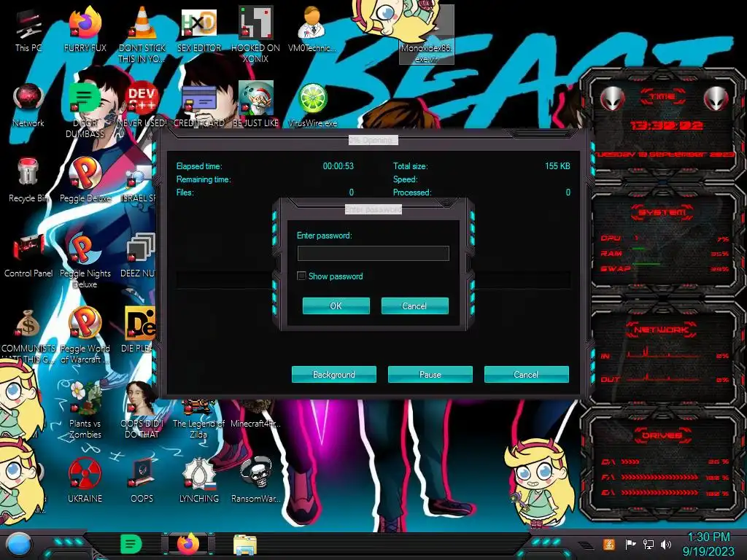The width and height of the screenshot is (747, 560).
Task: Select the Monoxidex86.exe.vir file
Action: click(x=426, y=36)
